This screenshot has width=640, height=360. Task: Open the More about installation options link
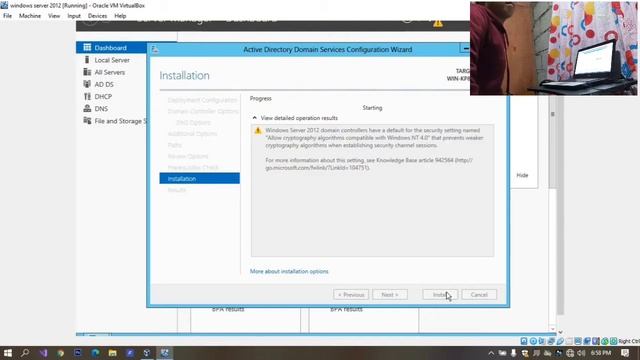click(289, 271)
